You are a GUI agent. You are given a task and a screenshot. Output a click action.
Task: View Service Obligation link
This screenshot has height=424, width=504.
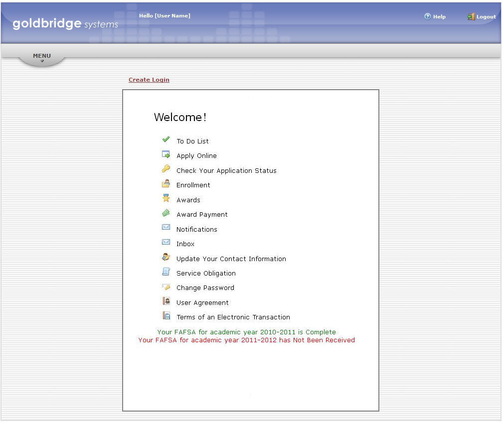coord(206,274)
